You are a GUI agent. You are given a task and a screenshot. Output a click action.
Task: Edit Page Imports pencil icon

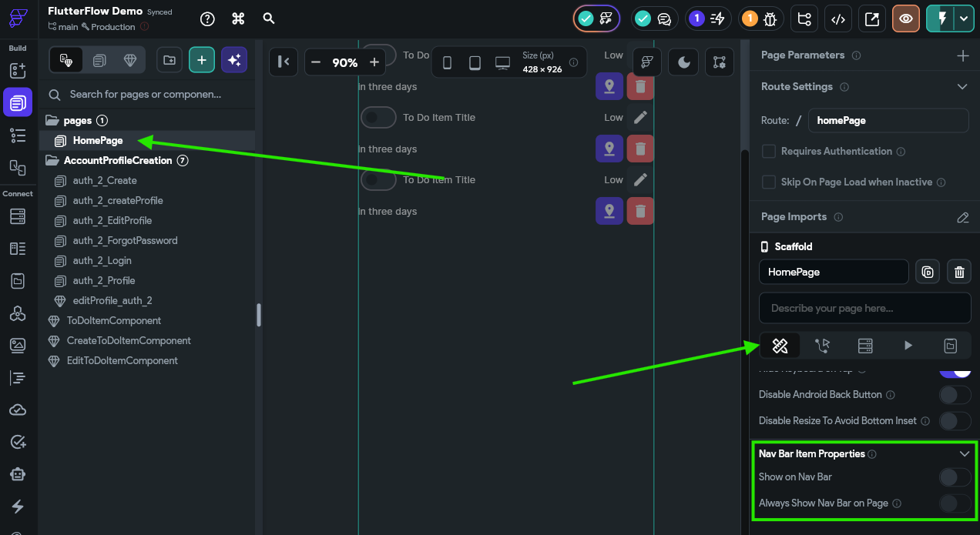[x=962, y=217]
